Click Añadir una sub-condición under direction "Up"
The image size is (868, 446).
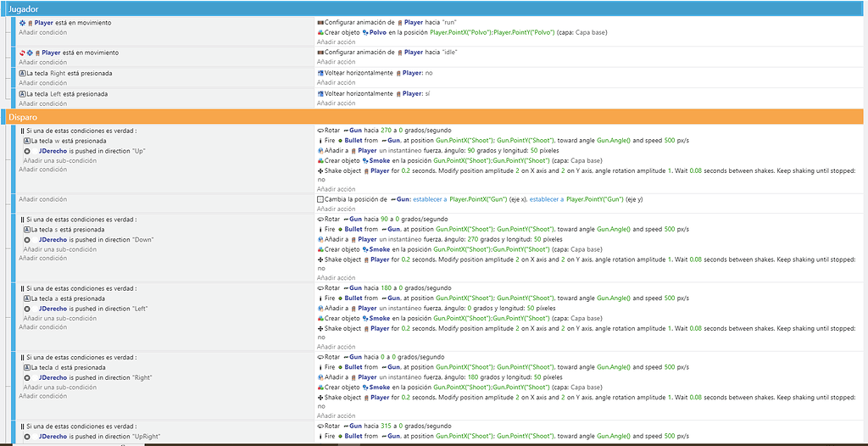point(59,160)
